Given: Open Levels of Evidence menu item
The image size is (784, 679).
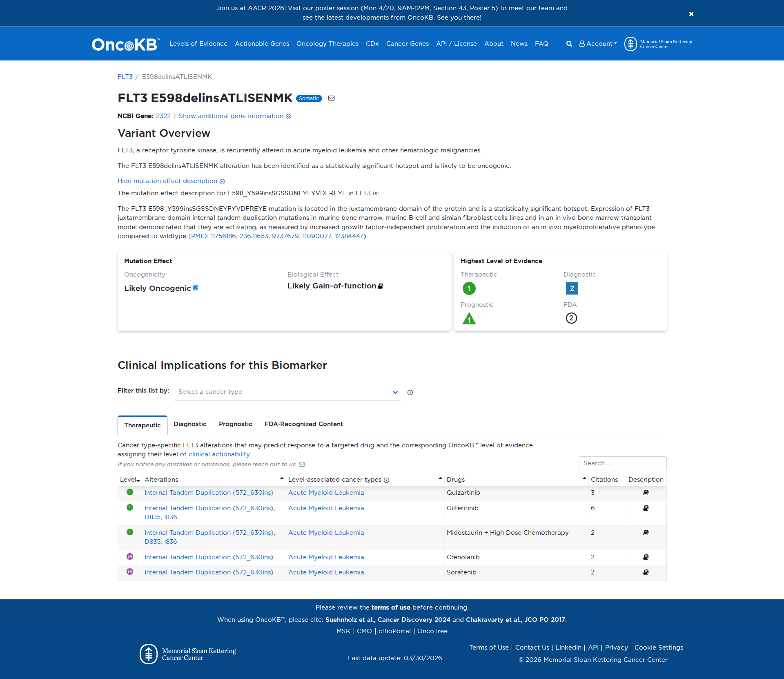Looking at the screenshot, I should [198, 44].
